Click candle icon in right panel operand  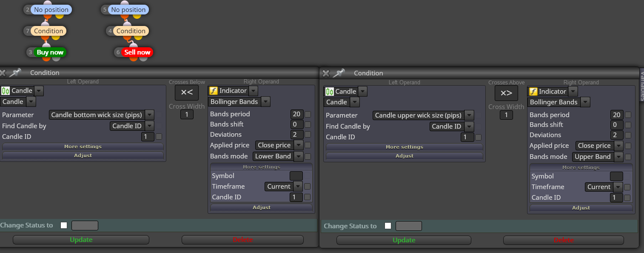click(330, 91)
